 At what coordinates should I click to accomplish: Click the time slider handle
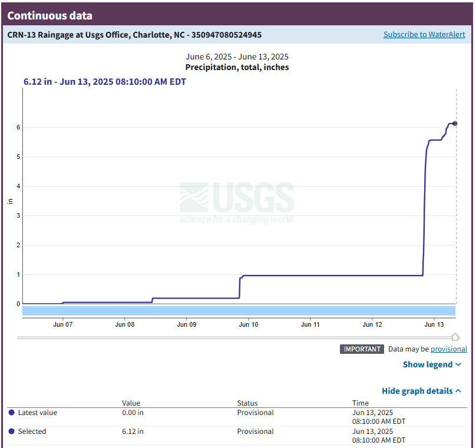(455, 337)
